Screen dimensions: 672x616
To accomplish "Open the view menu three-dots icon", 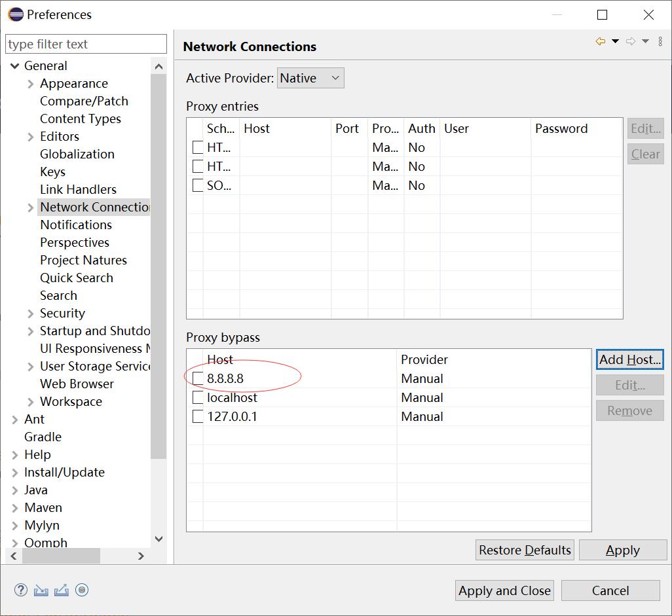I will (660, 41).
